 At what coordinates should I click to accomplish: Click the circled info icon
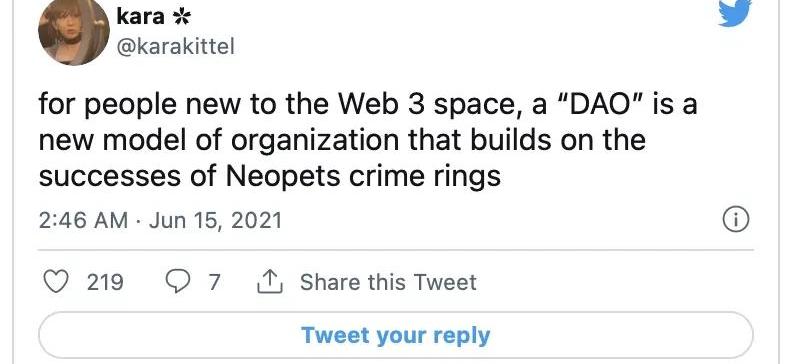tap(736, 220)
